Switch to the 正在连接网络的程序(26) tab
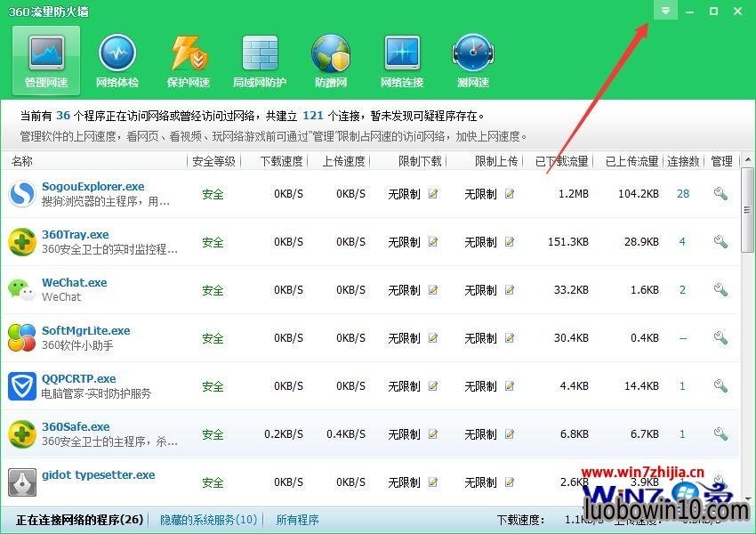Image resolution: width=756 pixels, height=534 pixels. click(x=79, y=520)
